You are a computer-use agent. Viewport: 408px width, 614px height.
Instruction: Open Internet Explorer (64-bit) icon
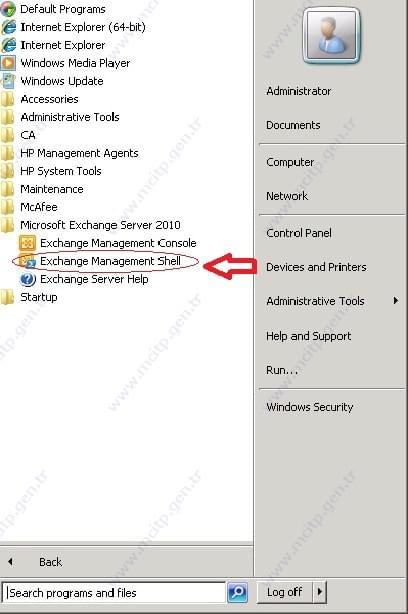[x=8, y=27]
